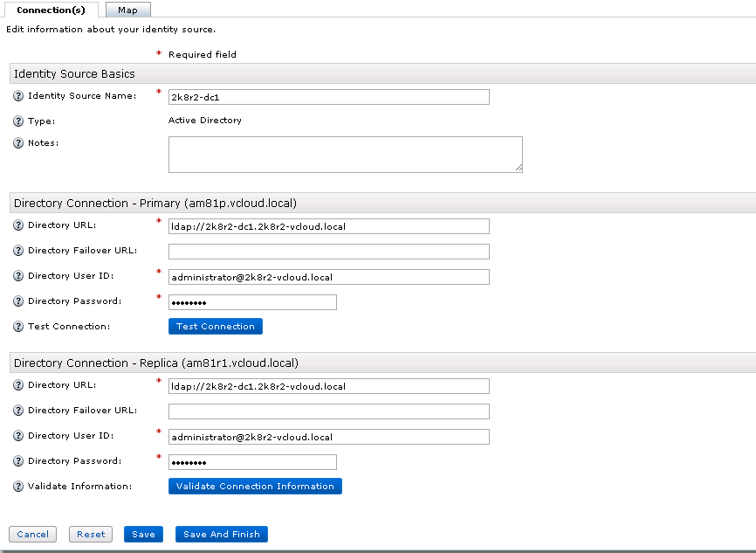Viewport: 756px width, 553px height.
Task: Click help icon for Primary Directory URL
Action: pyautogui.click(x=18, y=225)
